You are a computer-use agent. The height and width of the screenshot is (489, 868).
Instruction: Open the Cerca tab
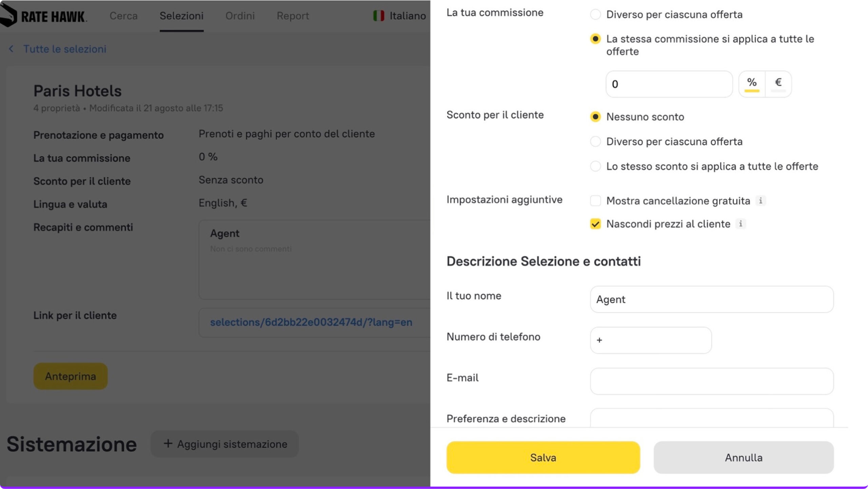123,16
